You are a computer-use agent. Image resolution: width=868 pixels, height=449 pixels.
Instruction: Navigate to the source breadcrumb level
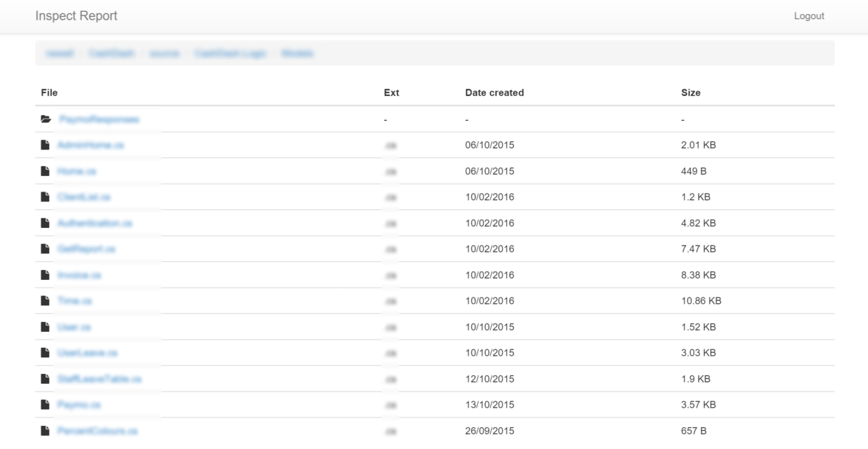[x=164, y=53]
